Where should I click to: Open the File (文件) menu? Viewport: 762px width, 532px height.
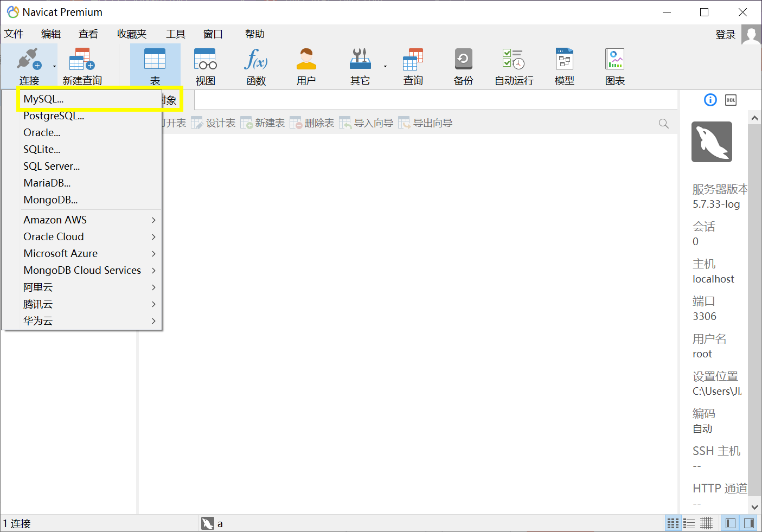pos(14,34)
